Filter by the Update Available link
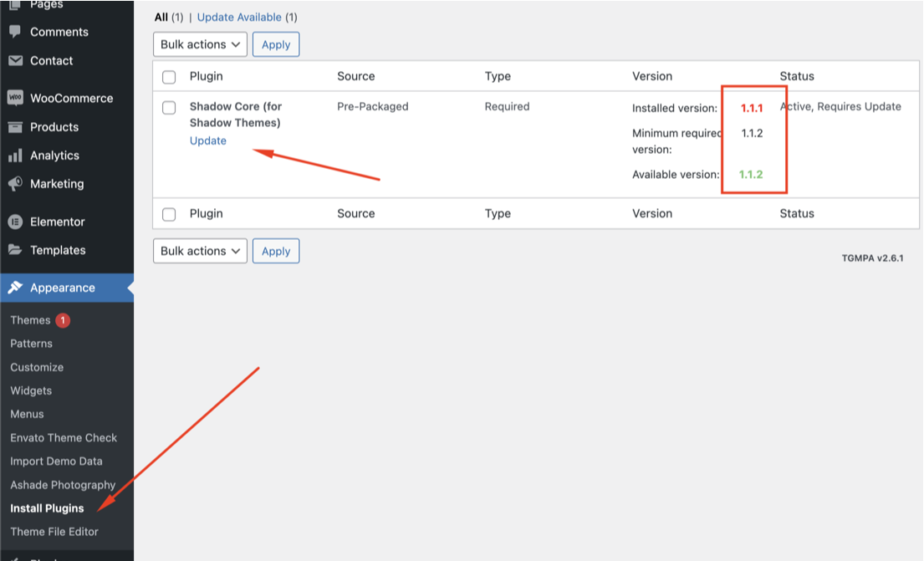The width and height of the screenshot is (924, 561). pos(239,17)
